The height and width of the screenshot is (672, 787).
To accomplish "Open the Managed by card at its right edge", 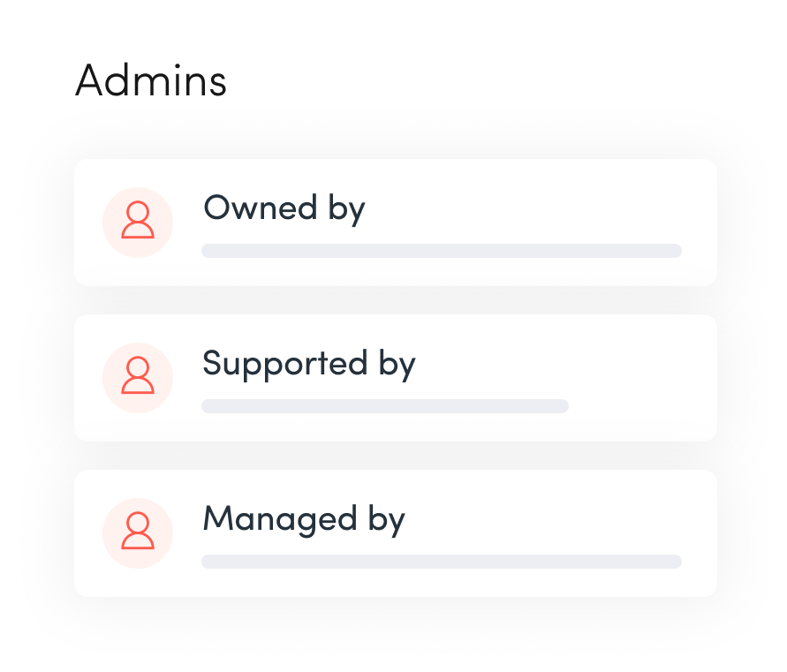I will [701, 533].
